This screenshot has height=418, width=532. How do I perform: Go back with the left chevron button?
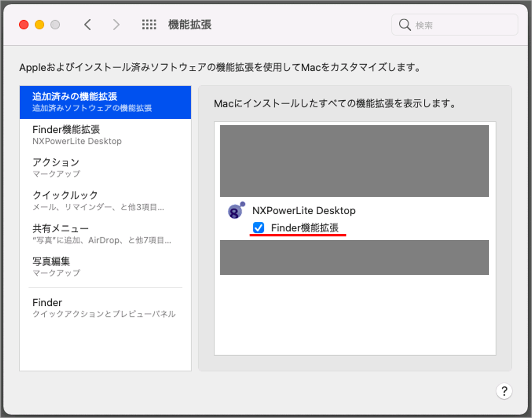pyautogui.click(x=87, y=25)
